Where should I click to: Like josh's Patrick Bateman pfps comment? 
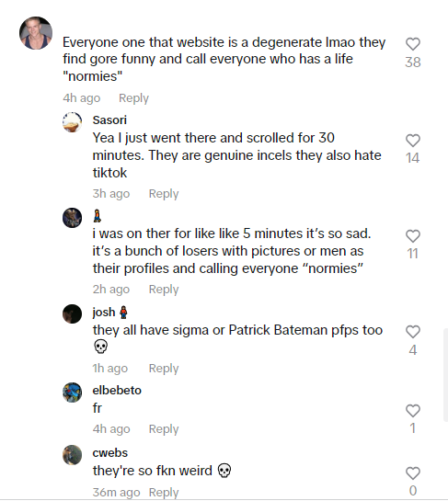(413, 332)
